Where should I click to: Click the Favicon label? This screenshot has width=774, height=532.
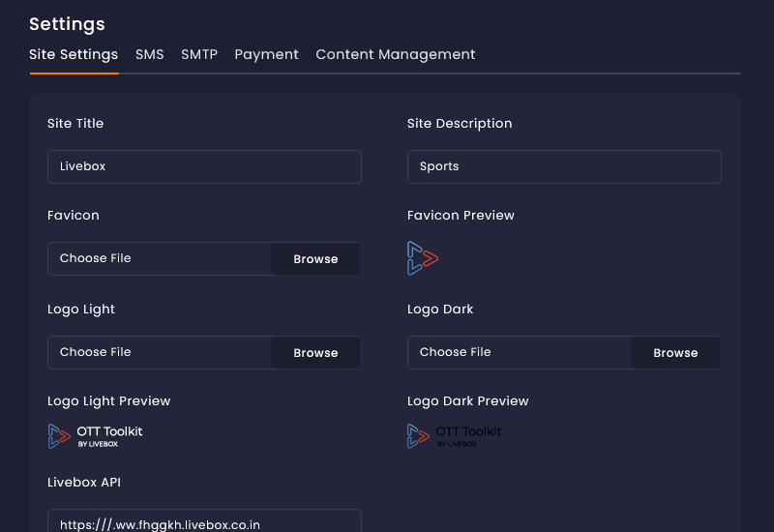(74, 215)
